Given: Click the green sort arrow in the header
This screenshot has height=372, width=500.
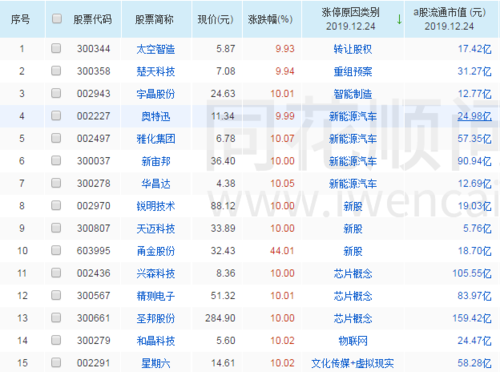Looking at the screenshot, I should click(399, 19).
